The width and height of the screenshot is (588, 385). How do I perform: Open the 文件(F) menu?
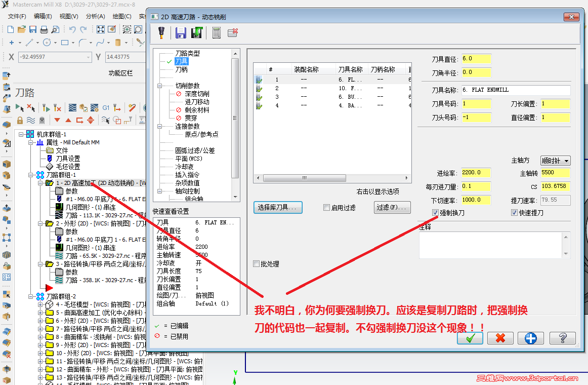tap(17, 16)
